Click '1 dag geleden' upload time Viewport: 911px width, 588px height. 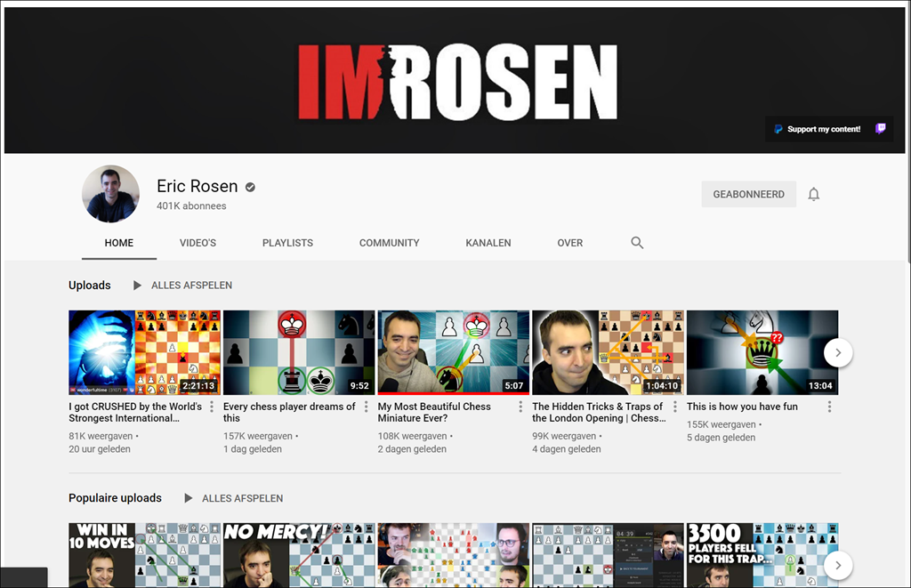point(253,449)
